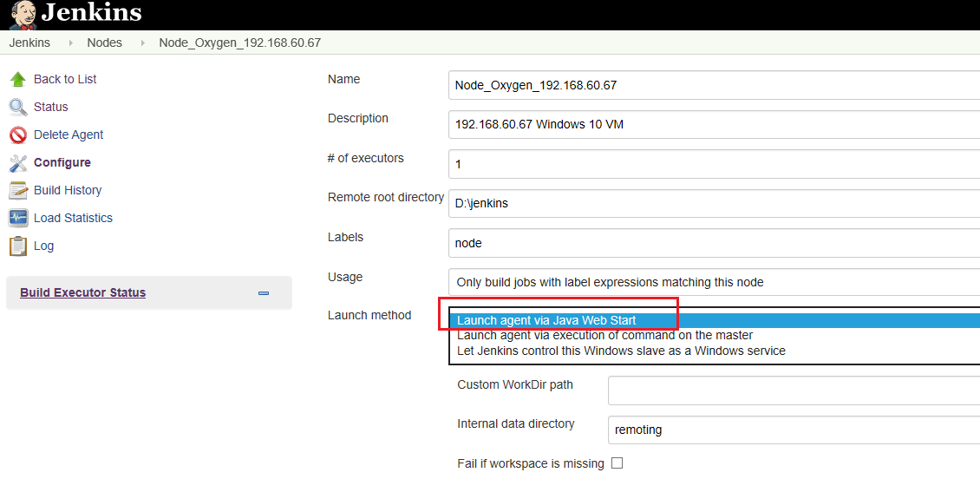Click the Fail if workspace is missing label

click(x=531, y=464)
